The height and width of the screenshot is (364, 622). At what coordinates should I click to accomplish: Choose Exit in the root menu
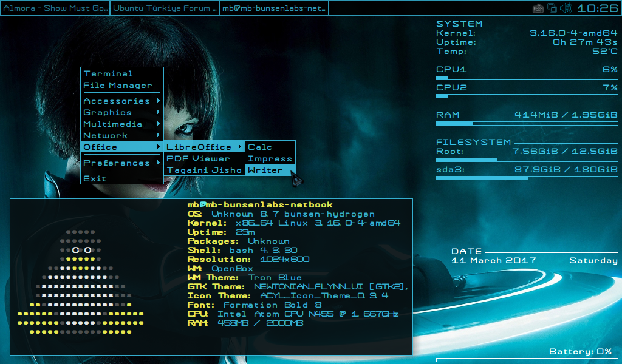click(122, 178)
